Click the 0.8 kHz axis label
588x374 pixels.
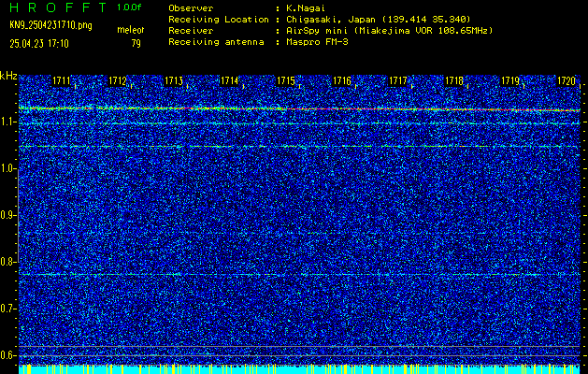pos(7,262)
